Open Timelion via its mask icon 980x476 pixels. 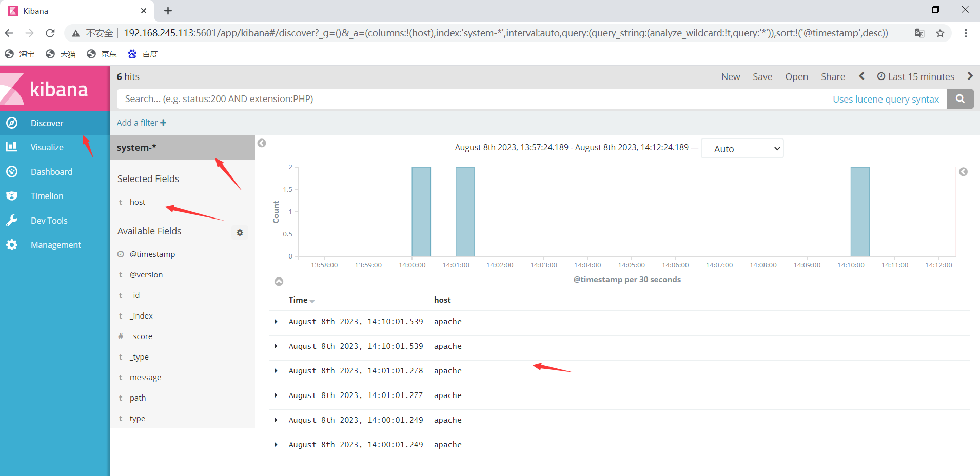pyautogui.click(x=12, y=196)
